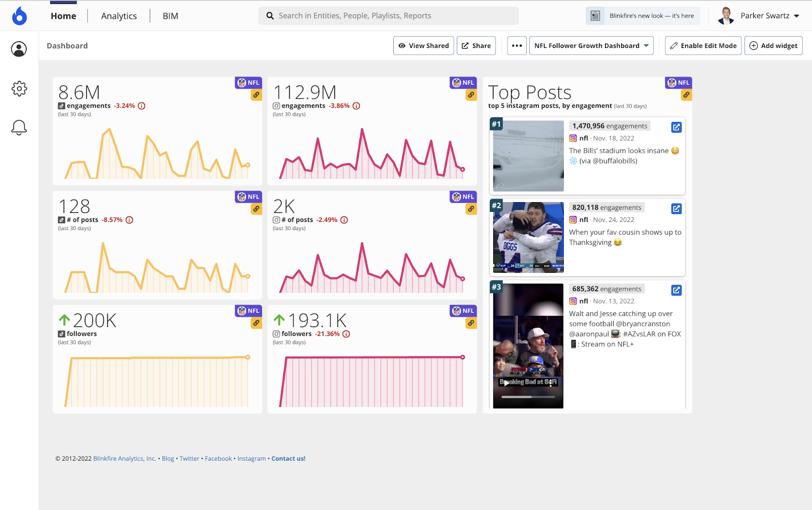The width and height of the screenshot is (812, 510).
Task: Click the 112.9M engagements value
Action: [x=304, y=92]
